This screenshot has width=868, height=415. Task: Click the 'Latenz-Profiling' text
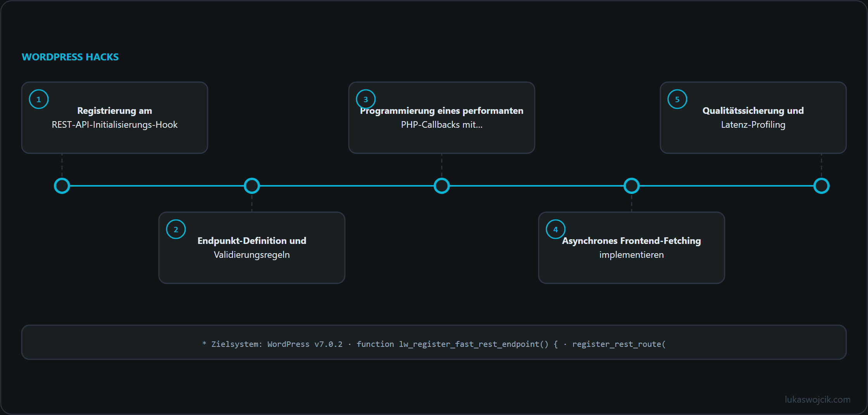753,125
